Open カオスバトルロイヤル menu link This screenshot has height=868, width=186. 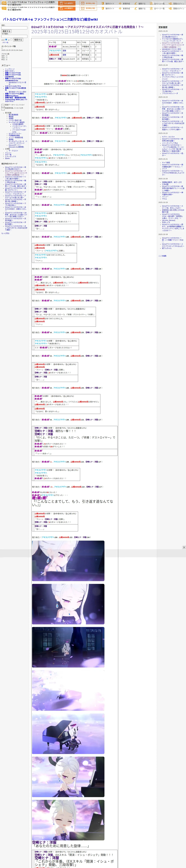coord(13,86)
